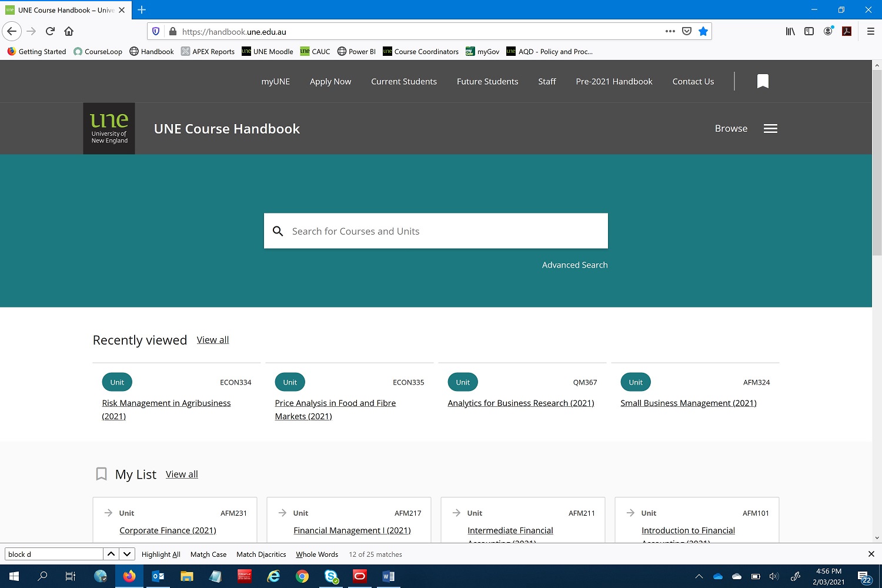
Task: Click the arrow icon on the AFM231 card
Action: pyautogui.click(x=108, y=513)
